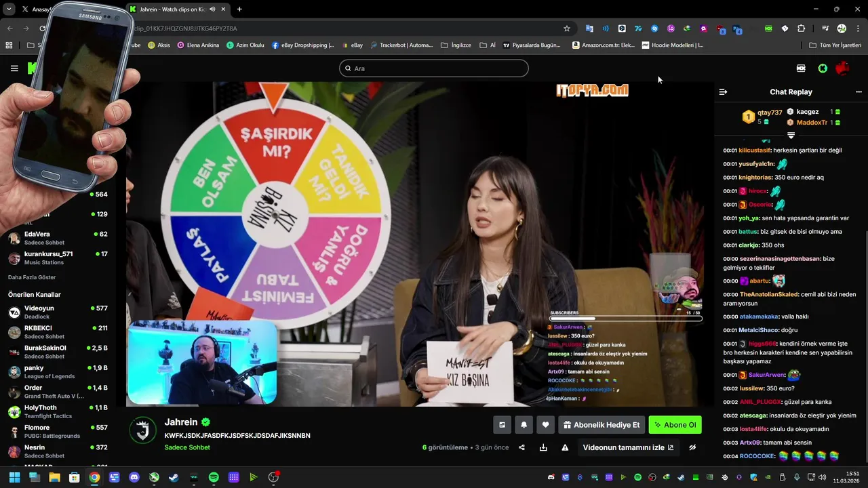Open Jahrein's channel avatar
868x488 pixels.
coord(143,430)
